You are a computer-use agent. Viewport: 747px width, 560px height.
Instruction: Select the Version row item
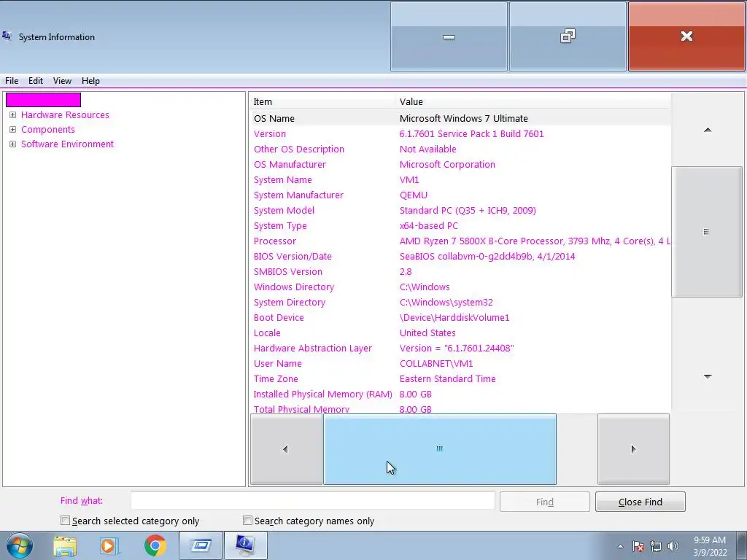pos(460,134)
